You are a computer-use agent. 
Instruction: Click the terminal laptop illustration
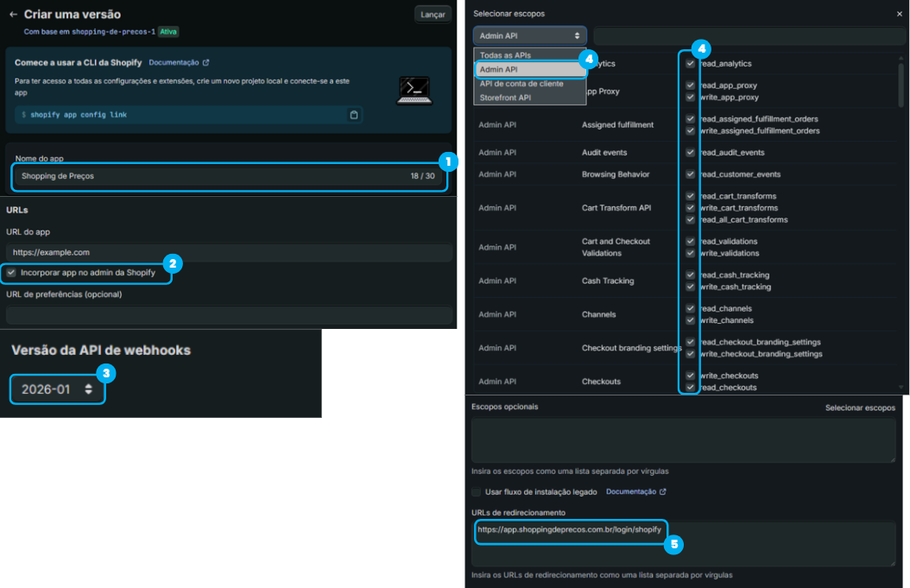[x=414, y=92]
